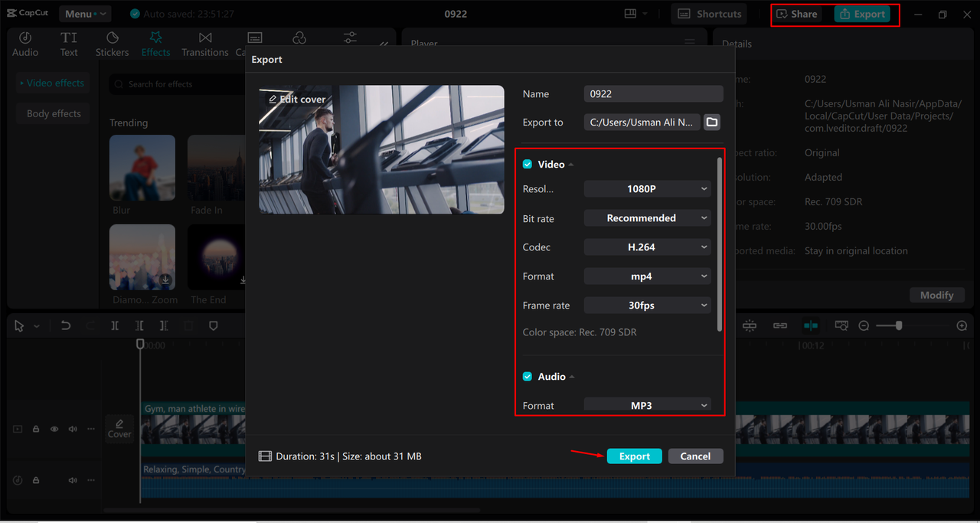This screenshot has width=980, height=523.
Task: Select the Fade In effect thumbnail
Action: point(217,168)
